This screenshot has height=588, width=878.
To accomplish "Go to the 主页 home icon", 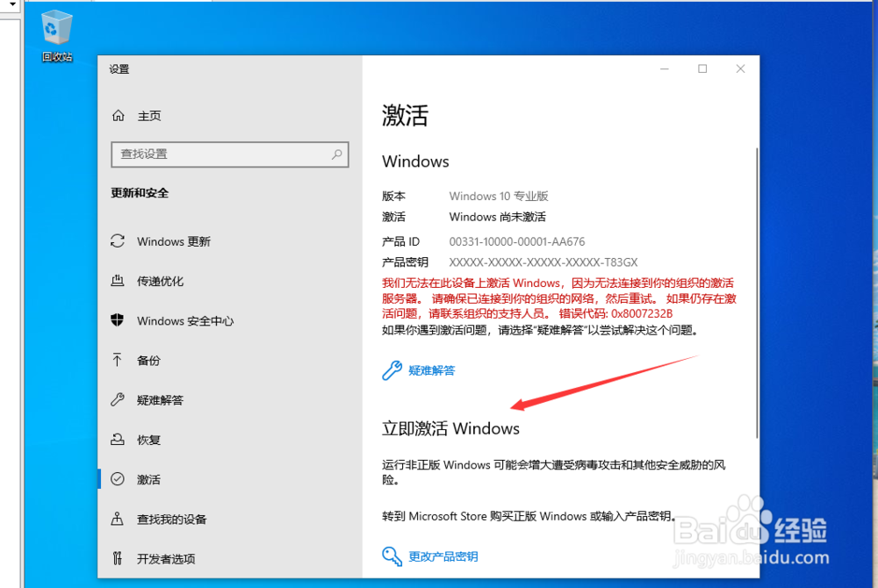I will click(x=119, y=115).
